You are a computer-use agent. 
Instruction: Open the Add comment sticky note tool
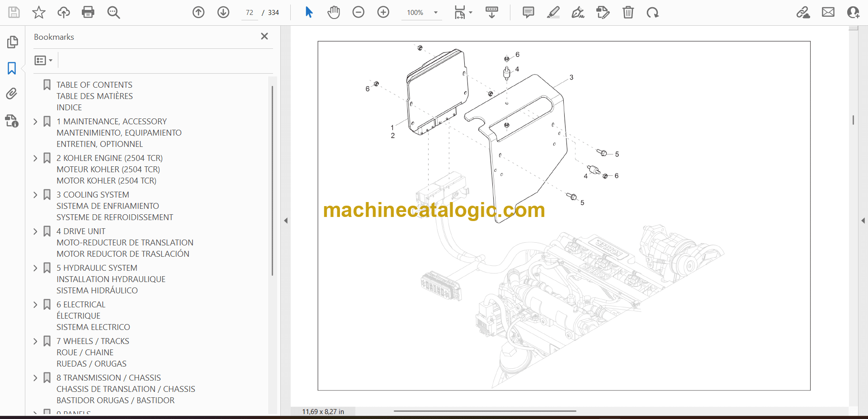(x=528, y=12)
